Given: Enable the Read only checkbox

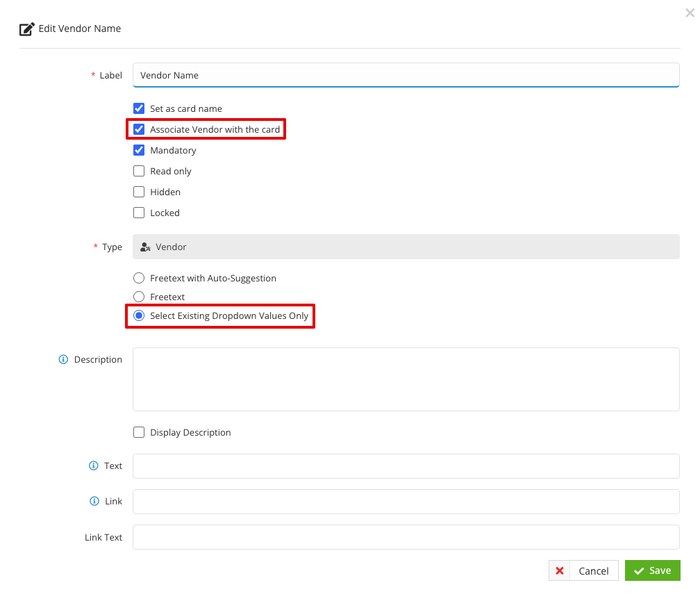Looking at the screenshot, I should tap(139, 171).
